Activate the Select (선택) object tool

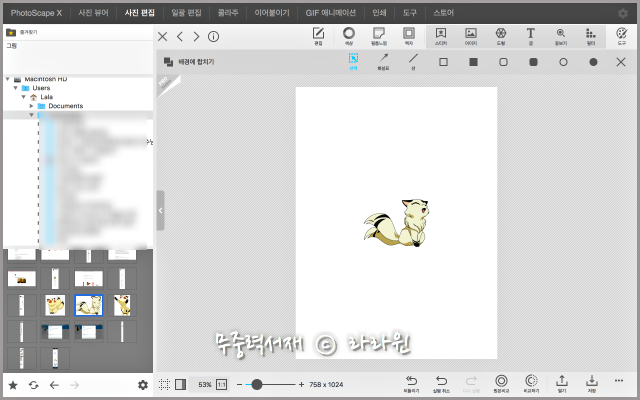pyautogui.click(x=353, y=62)
